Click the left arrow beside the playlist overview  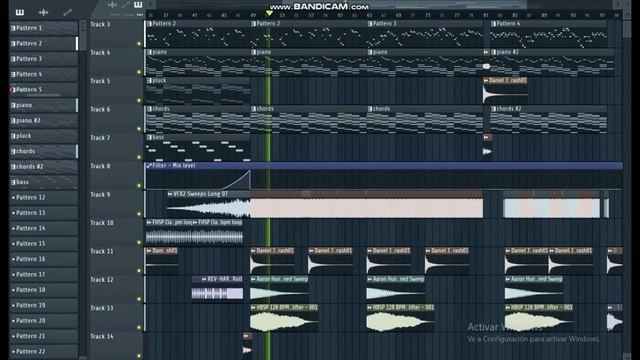point(151,4)
